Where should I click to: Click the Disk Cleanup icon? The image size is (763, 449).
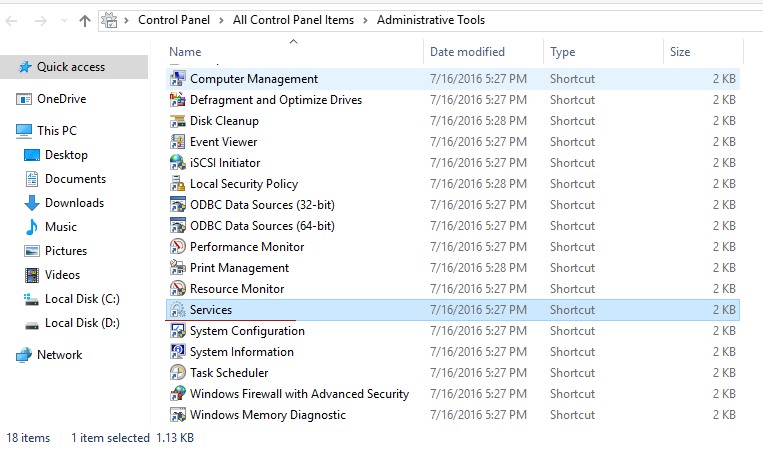click(178, 121)
